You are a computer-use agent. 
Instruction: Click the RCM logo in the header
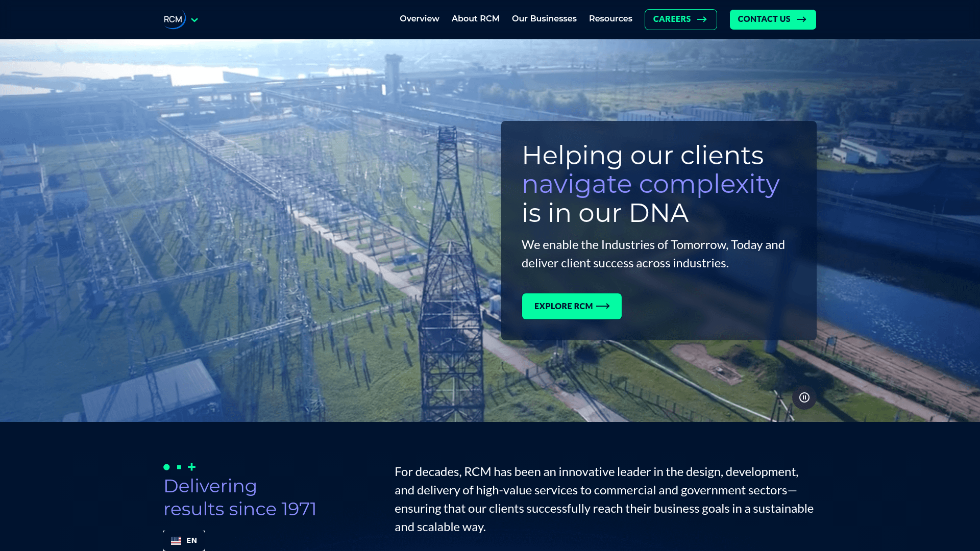[x=174, y=19]
